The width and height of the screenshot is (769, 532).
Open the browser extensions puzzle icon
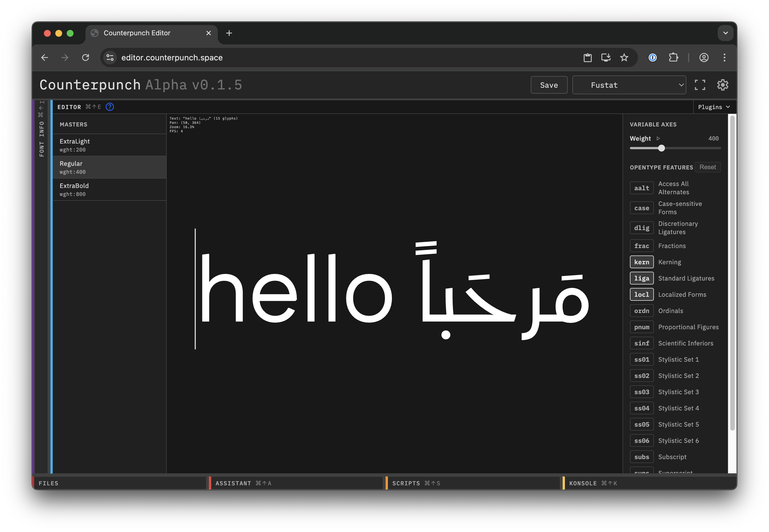point(673,57)
